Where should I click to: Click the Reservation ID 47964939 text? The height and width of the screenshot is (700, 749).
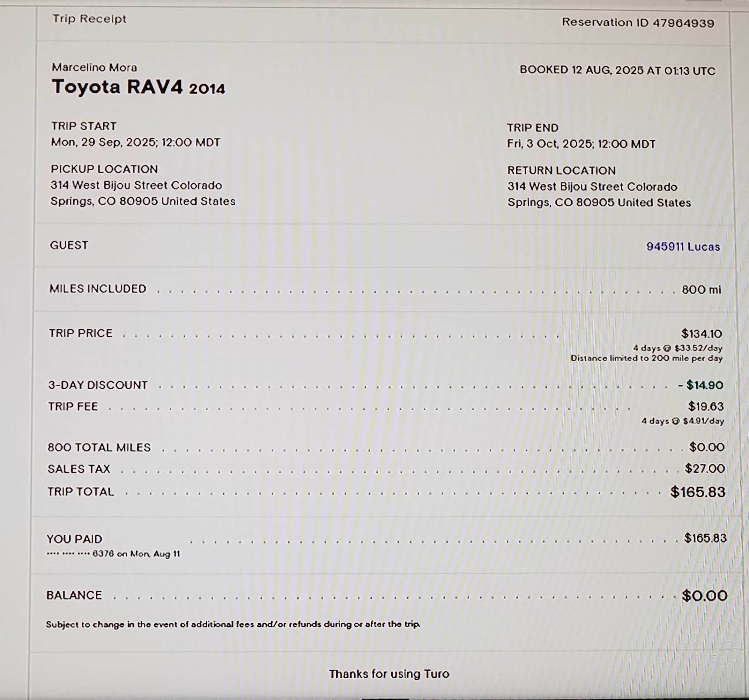click(x=638, y=23)
